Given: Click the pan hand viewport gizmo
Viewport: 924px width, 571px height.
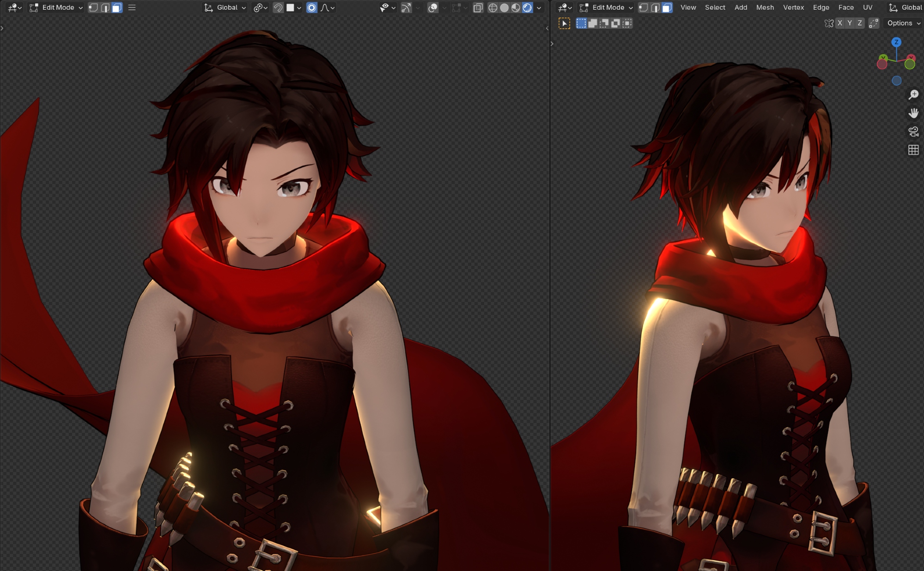Looking at the screenshot, I should click(x=913, y=113).
